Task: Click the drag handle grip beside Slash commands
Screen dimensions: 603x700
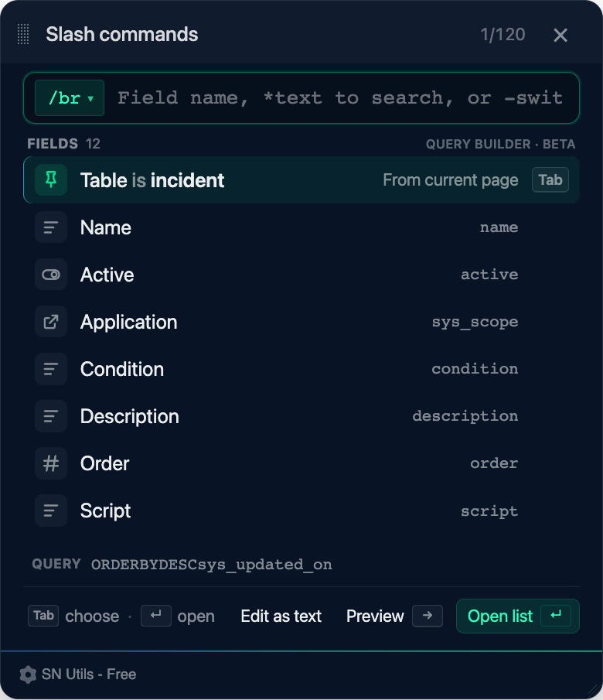Action: click(x=23, y=34)
